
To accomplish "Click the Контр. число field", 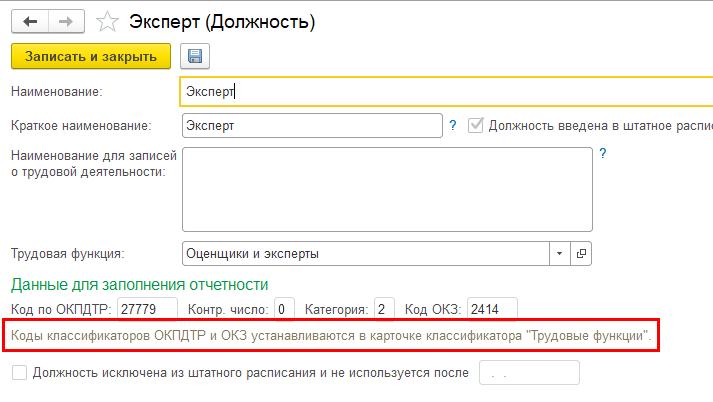I will coord(285,308).
